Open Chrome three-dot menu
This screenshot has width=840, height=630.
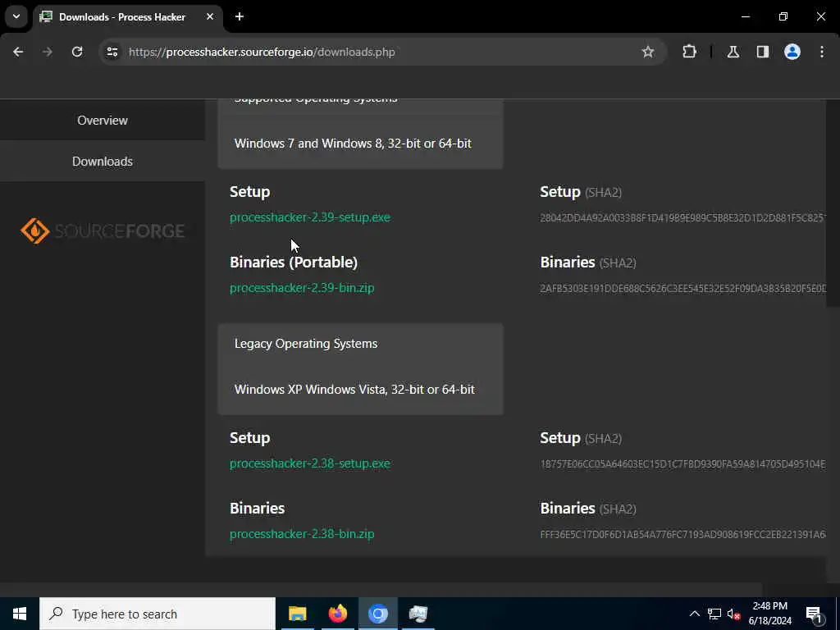pos(822,52)
